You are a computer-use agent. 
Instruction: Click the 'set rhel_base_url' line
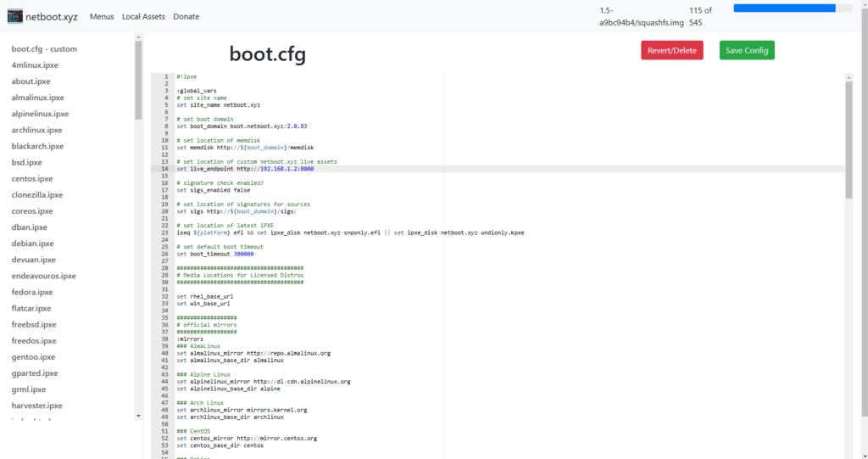tap(205, 297)
